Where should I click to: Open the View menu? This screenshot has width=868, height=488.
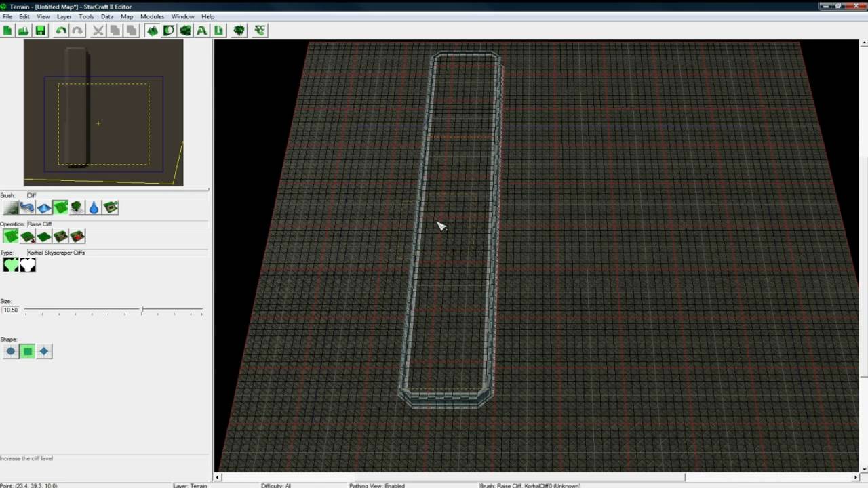tap(43, 16)
